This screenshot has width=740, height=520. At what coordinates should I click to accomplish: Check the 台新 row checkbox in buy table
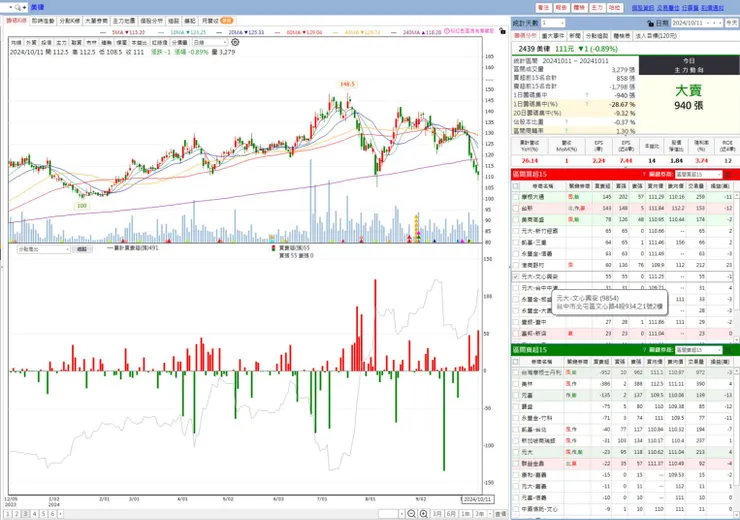click(516, 208)
